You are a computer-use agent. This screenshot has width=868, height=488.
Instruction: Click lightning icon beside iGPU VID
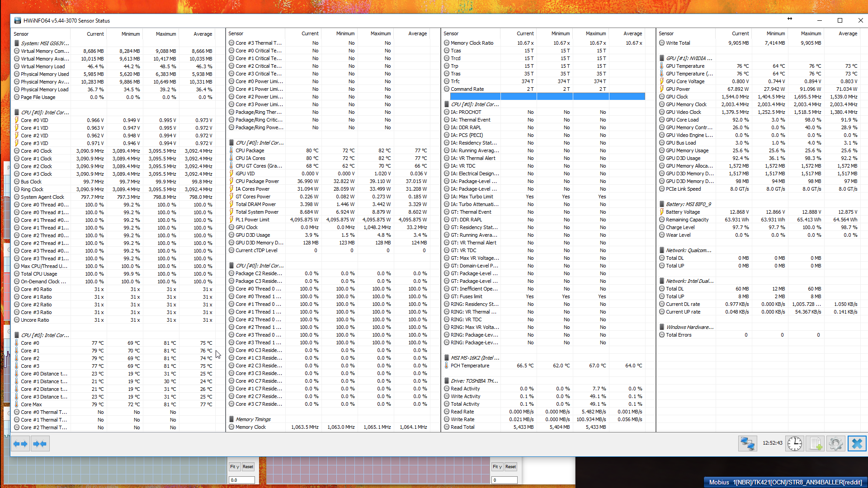coord(231,174)
